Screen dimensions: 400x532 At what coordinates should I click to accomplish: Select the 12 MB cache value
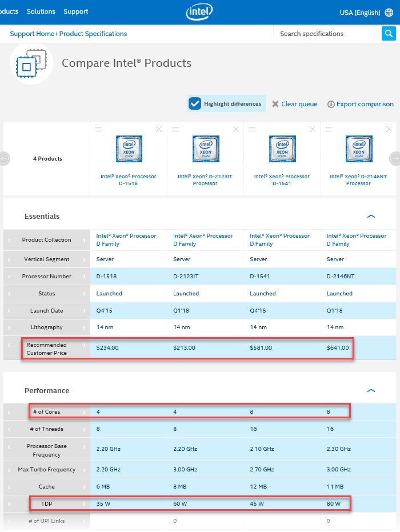pyautogui.click(x=258, y=486)
